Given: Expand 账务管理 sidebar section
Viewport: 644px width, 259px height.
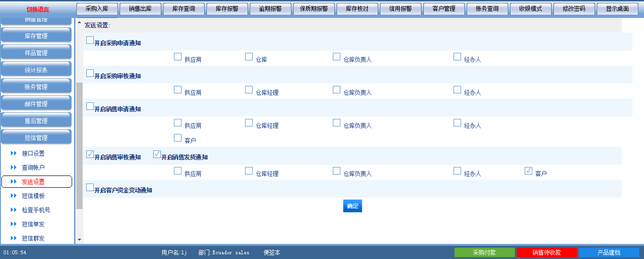Looking at the screenshot, I should 36,87.
